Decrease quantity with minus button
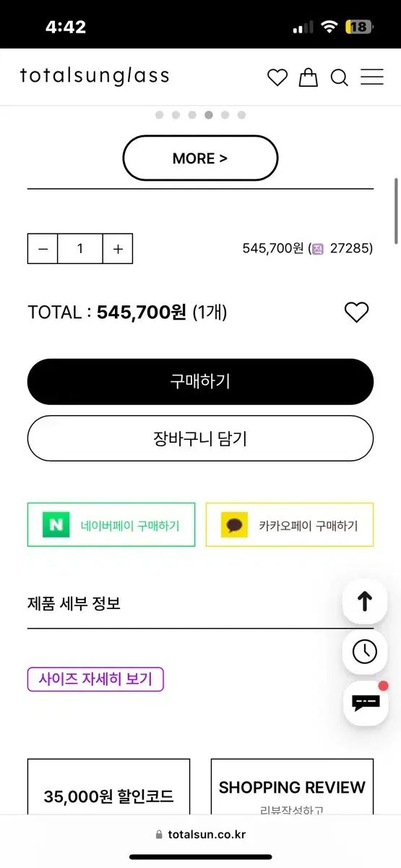The width and height of the screenshot is (401, 868). pyautogui.click(x=43, y=249)
